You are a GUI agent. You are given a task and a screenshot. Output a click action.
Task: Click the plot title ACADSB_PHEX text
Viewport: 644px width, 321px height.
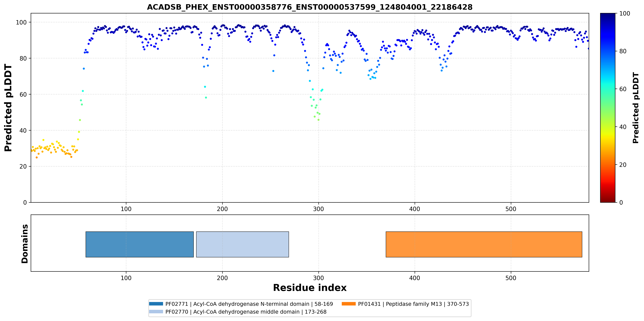310,7
